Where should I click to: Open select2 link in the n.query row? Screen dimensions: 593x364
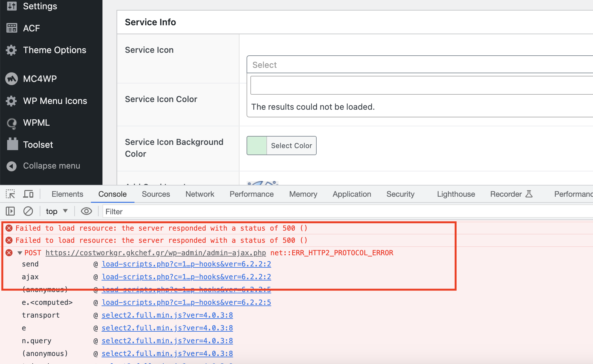[167, 341]
